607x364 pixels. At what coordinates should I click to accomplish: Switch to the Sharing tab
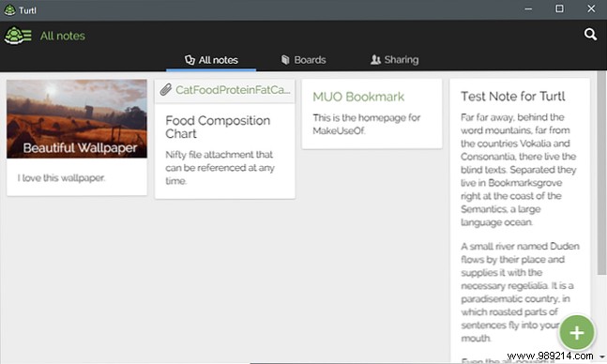(x=394, y=60)
